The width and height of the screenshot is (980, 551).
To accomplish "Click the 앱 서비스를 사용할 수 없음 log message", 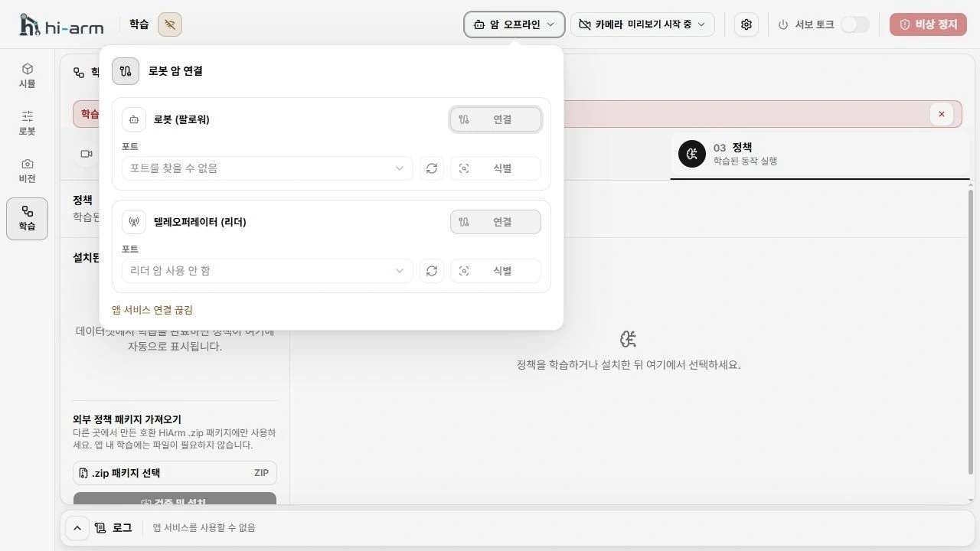I will point(204,528).
